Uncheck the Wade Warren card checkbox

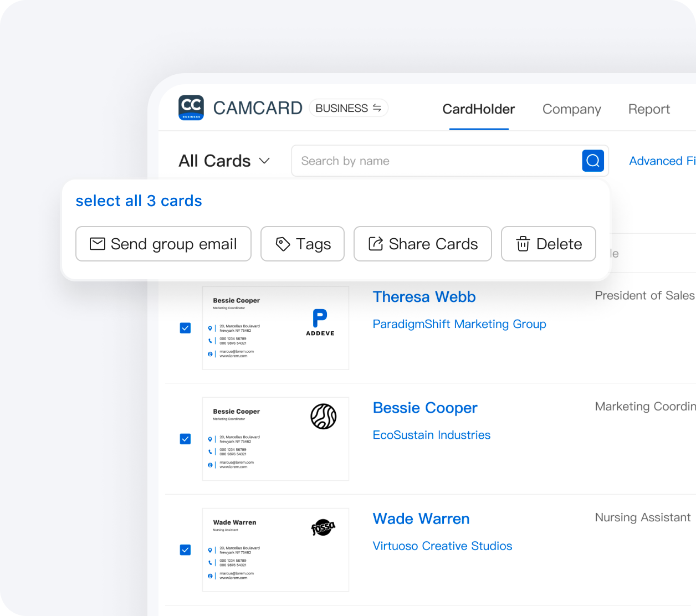point(185,550)
